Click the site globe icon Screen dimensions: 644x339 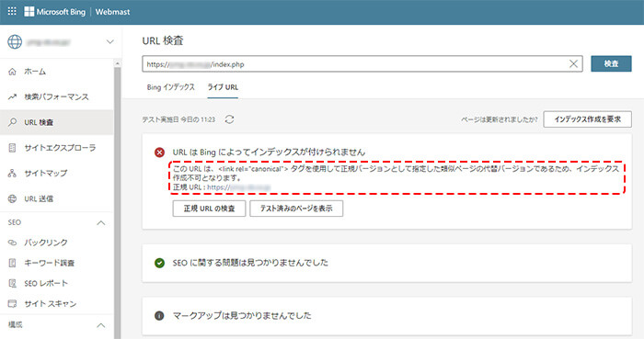click(x=15, y=42)
